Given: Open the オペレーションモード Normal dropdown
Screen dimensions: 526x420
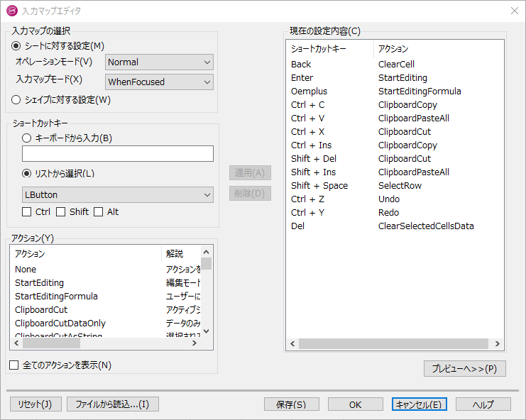Looking at the screenshot, I should [159, 62].
